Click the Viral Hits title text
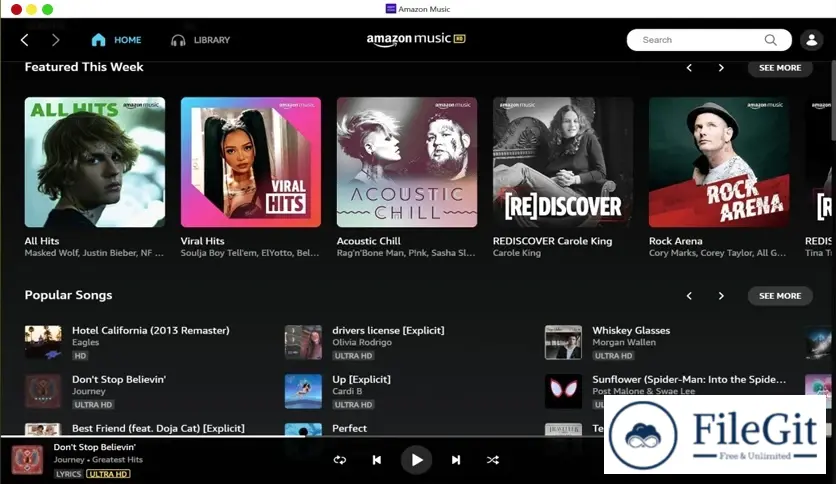The image size is (836, 484). (203, 241)
